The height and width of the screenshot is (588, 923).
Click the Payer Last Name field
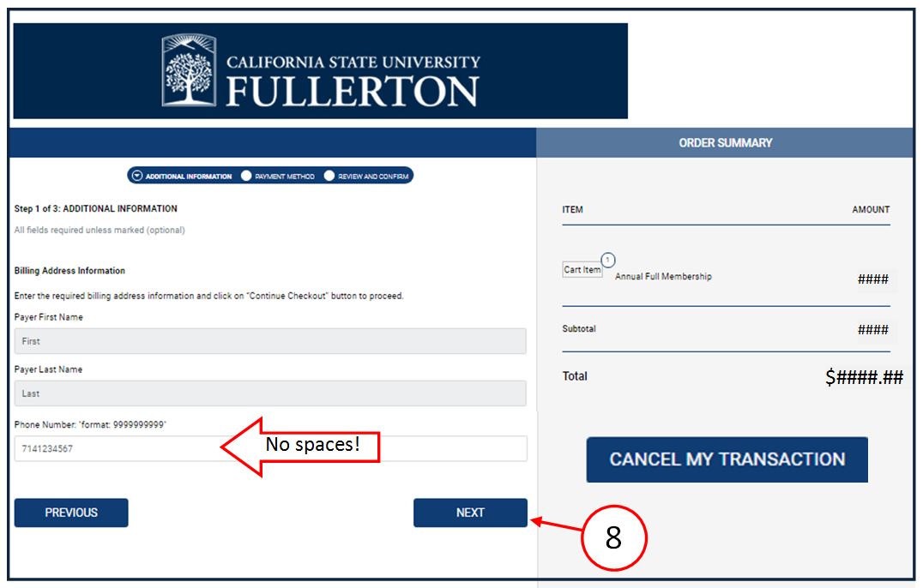[270, 393]
